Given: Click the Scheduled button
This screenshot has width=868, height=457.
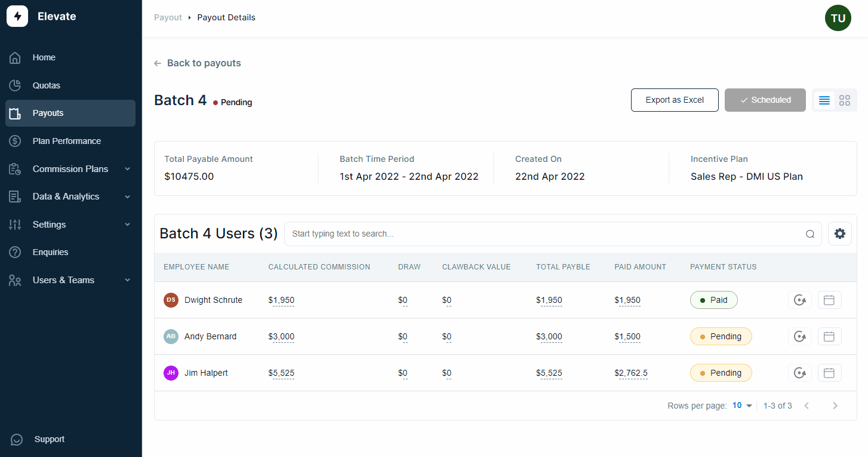Looking at the screenshot, I should point(765,100).
